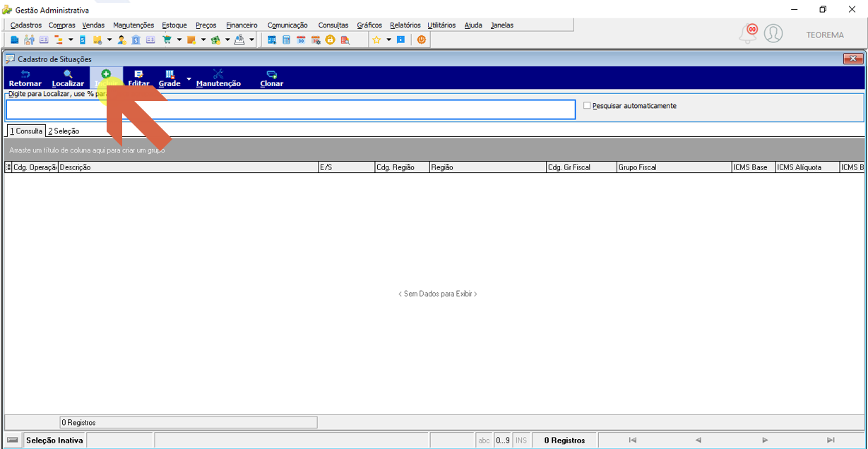Screen dimensions: 868x449
Task: Click the notifications bell icon
Action: (x=748, y=33)
